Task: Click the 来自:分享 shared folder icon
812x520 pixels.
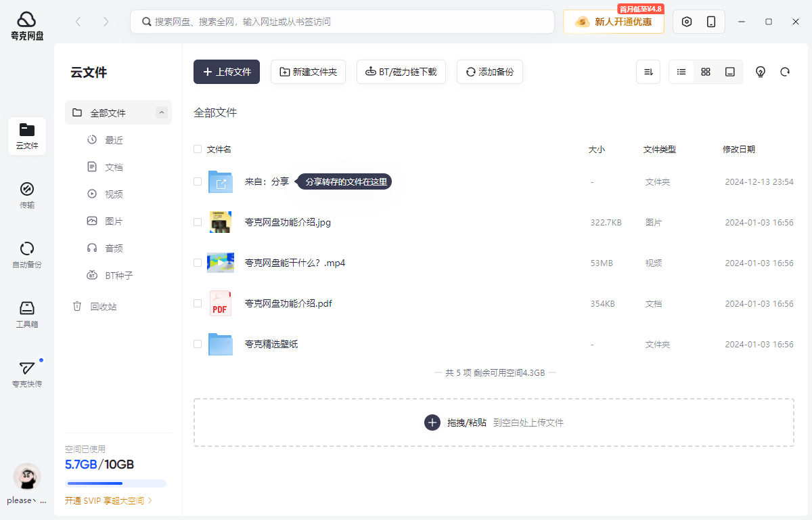Action: [221, 181]
